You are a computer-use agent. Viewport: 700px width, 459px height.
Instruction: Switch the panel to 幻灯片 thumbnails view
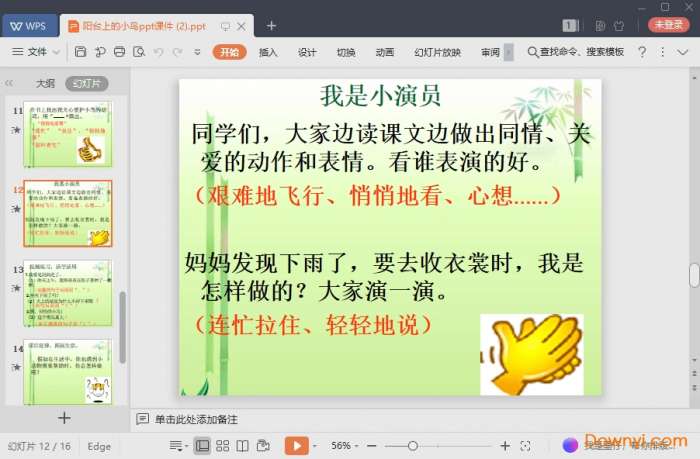87,83
